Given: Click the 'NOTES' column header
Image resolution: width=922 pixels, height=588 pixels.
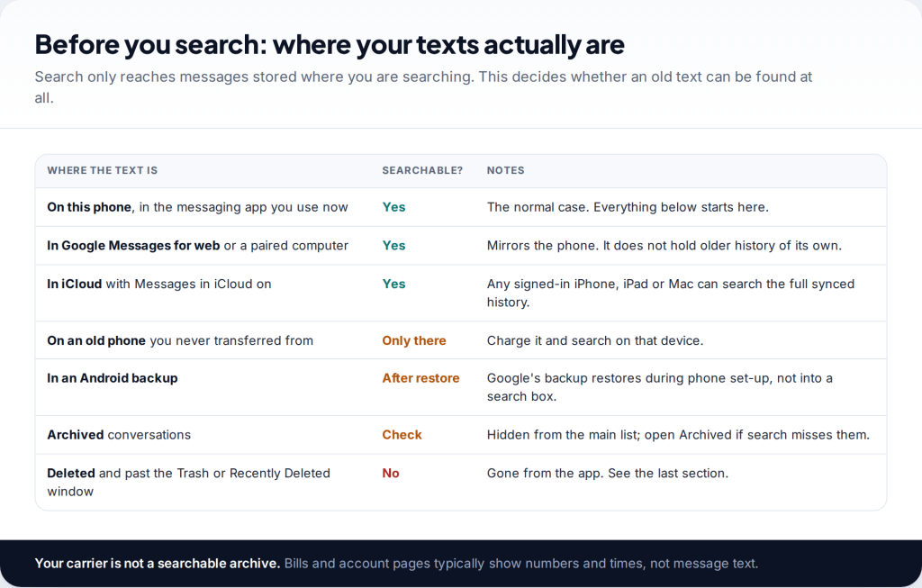Looking at the screenshot, I should point(505,170).
